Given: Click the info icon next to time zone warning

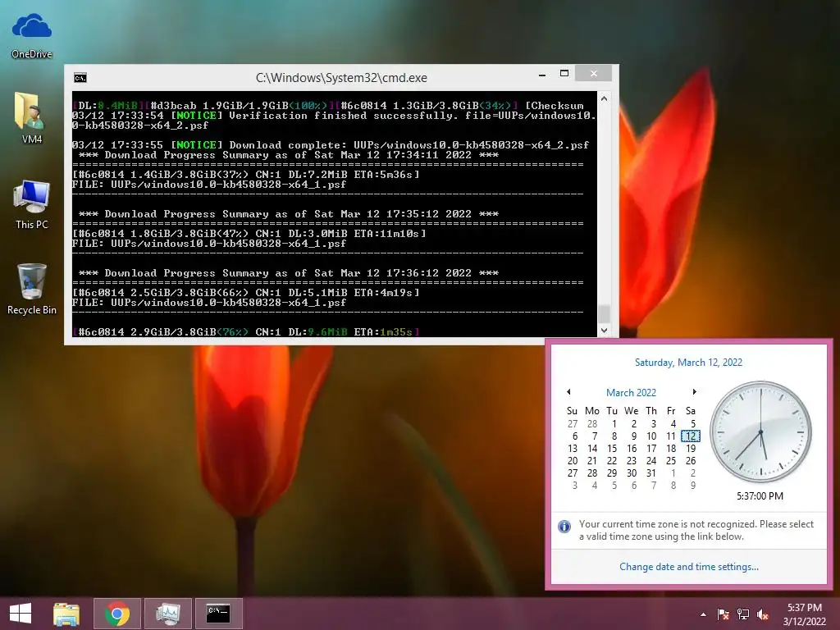Looking at the screenshot, I should [x=564, y=526].
